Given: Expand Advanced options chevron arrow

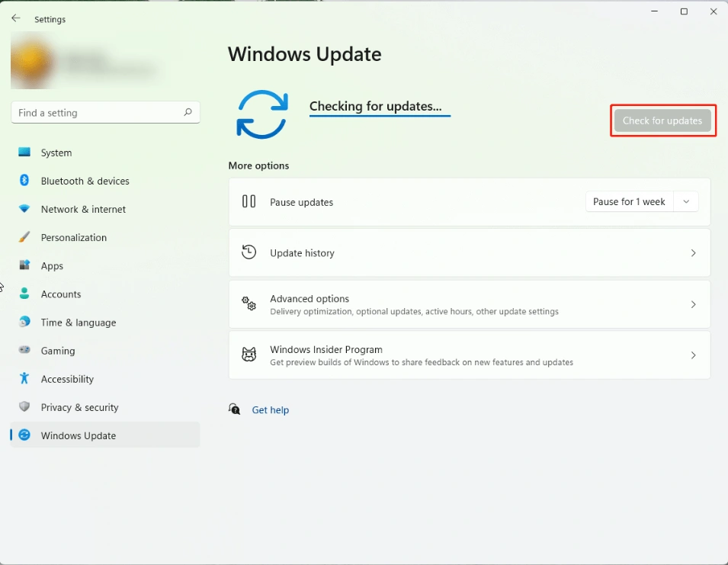Looking at the screenshot, I should [692, 304].
